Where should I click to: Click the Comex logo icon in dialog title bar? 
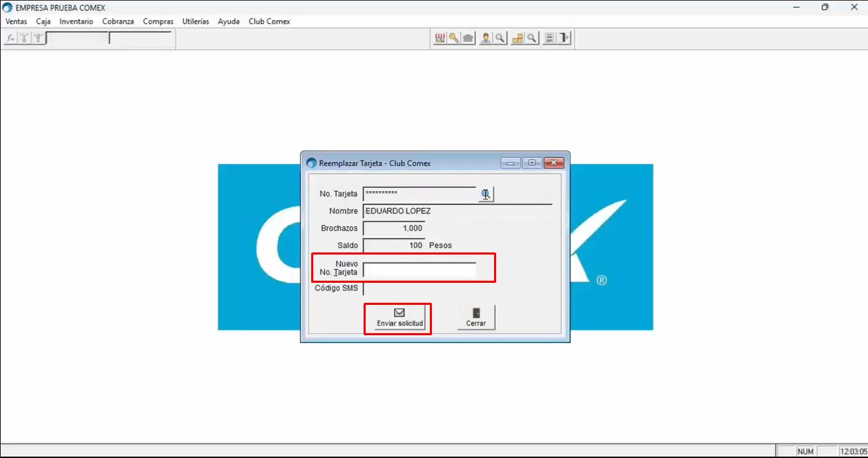coord(310,163)
